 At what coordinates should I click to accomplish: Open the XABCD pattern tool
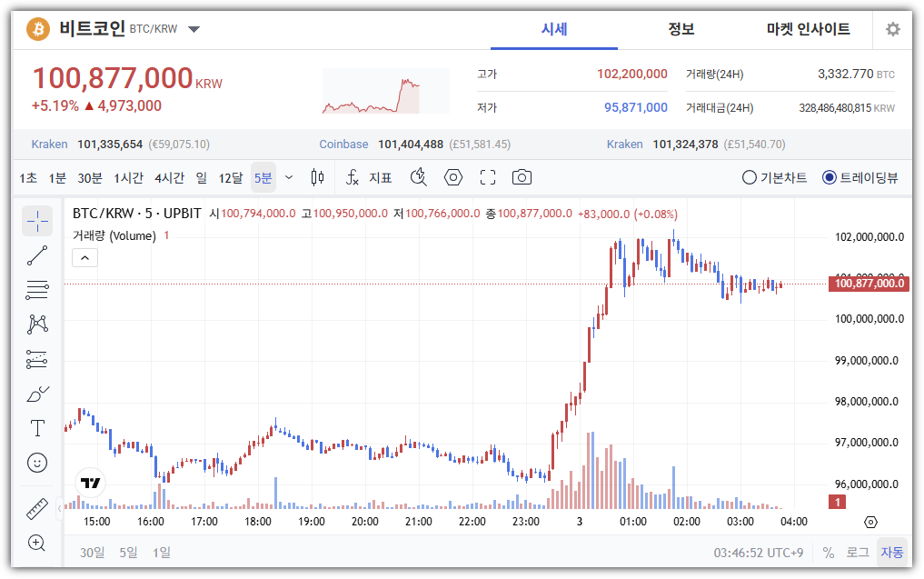[x=36, y=324]
